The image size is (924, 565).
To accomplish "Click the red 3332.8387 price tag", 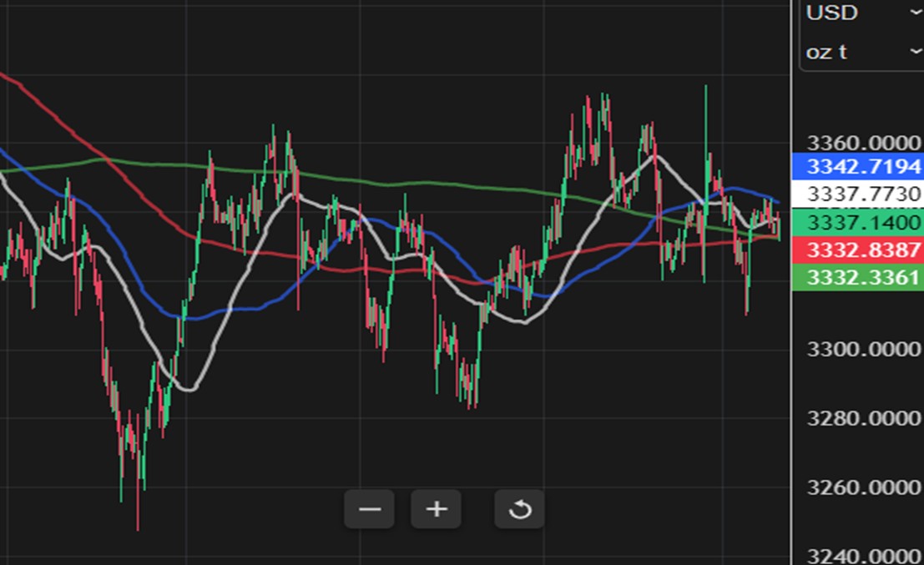I will point(858,250).
